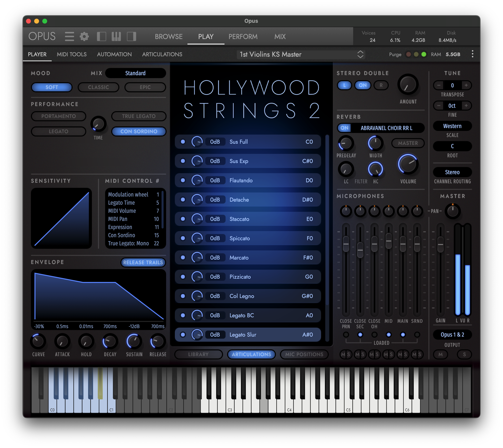Click the MIC POSITIONS button

[304, 354]
